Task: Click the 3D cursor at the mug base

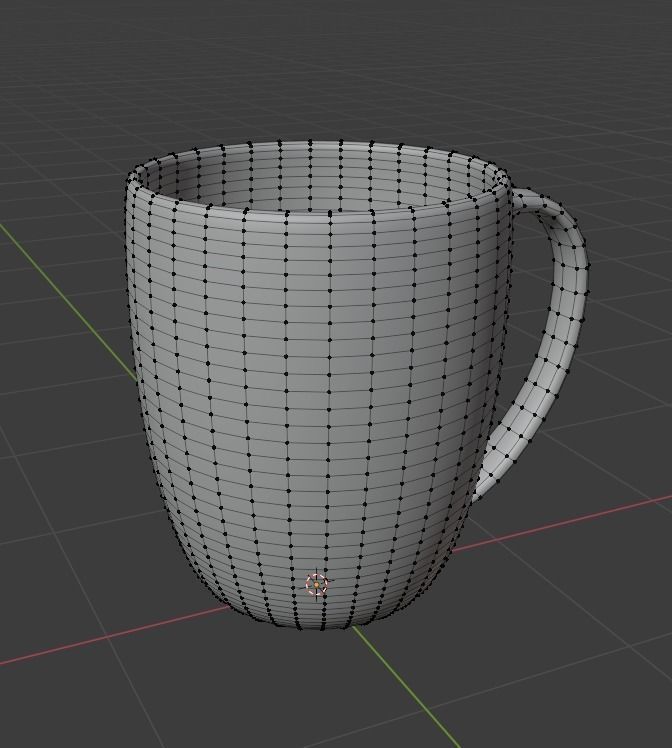Action: [317, 584]
